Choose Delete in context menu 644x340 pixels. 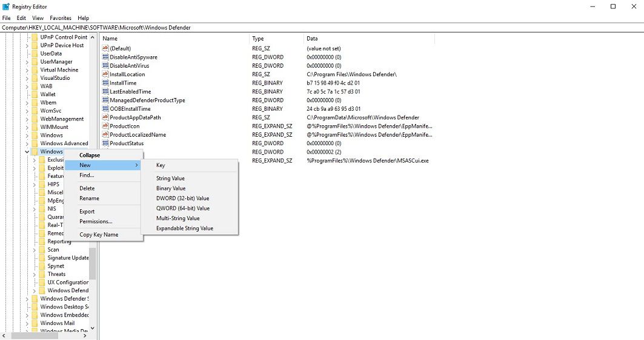click(104, 188)
